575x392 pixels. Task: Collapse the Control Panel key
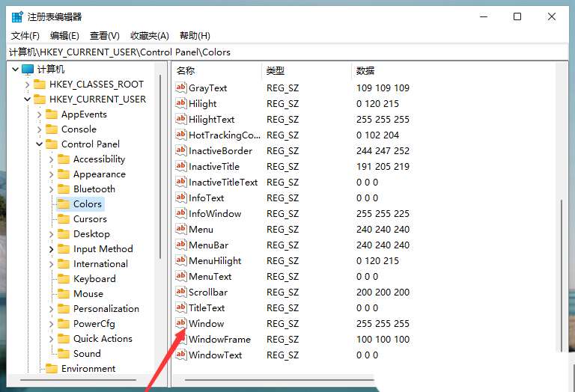[x=39, y=144]
